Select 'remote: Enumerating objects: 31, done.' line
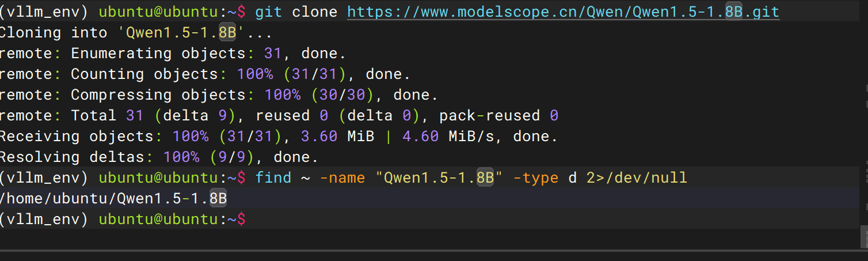This screenshot has height=261, width=868. tap(172, 53)
